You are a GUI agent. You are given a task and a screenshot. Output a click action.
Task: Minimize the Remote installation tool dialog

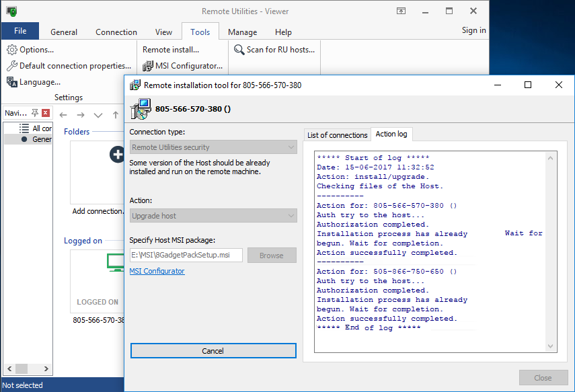click(x=498, y=85)
